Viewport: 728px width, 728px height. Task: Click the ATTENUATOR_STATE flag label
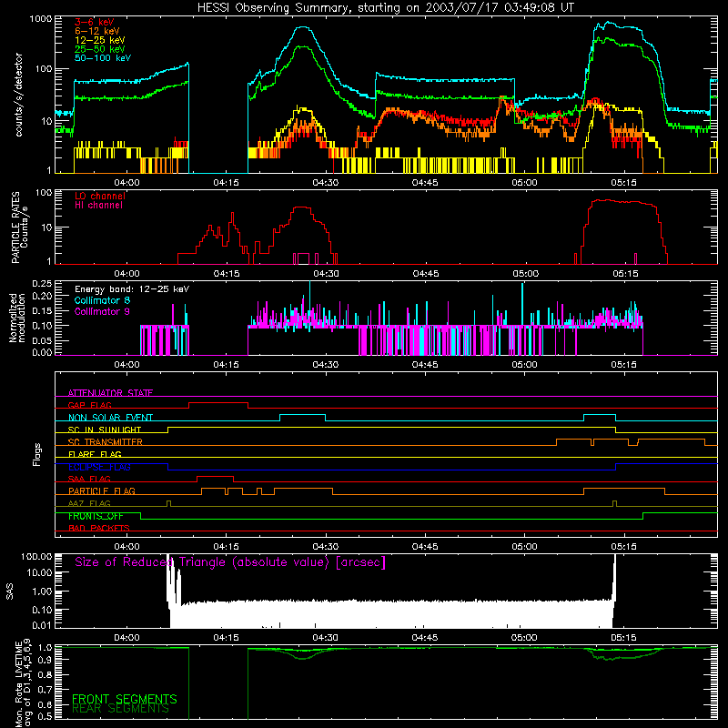pyautogui.click(x=110, y=393)
